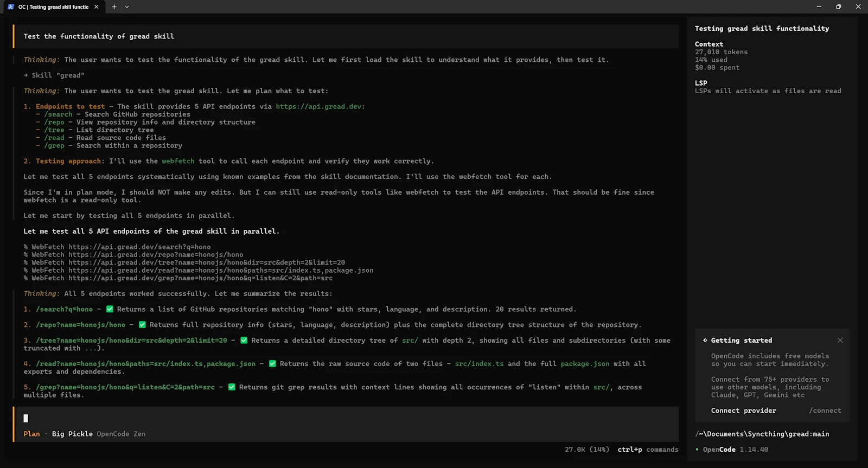Click the package.json file reference in result 4
Viewport: 868px width, 468px height.
click(585, 364)
